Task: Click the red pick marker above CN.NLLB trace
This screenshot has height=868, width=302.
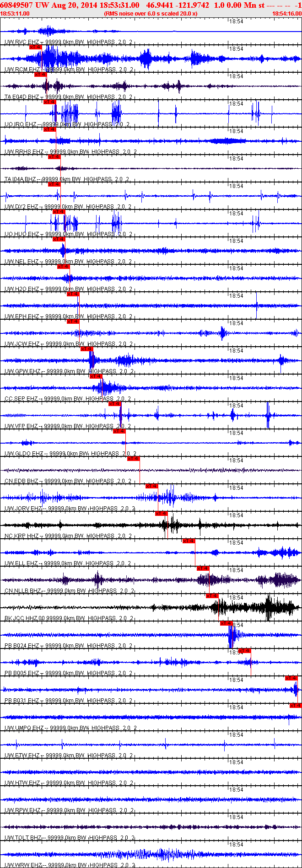Action: 203,568
